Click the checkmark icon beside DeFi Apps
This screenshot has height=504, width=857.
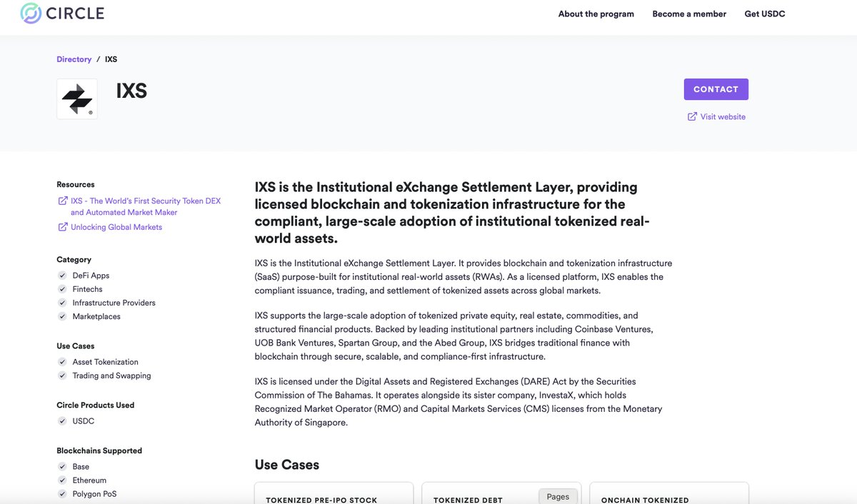(x=63, y=276)
